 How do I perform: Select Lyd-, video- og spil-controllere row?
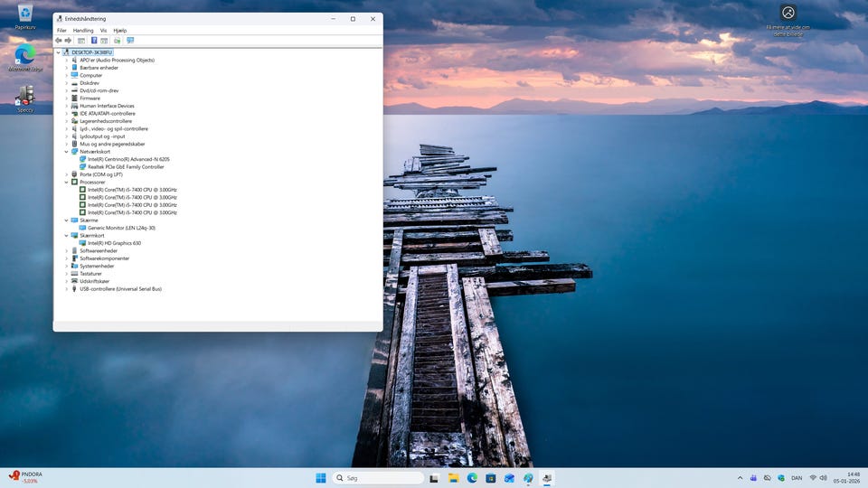(114, 129)
